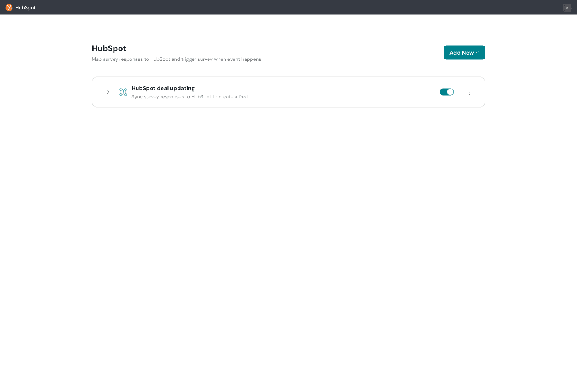Viewport: 577px width, 392px height.
Task: Select the 'HubSpot deal updating' title text
Action: 163,88
